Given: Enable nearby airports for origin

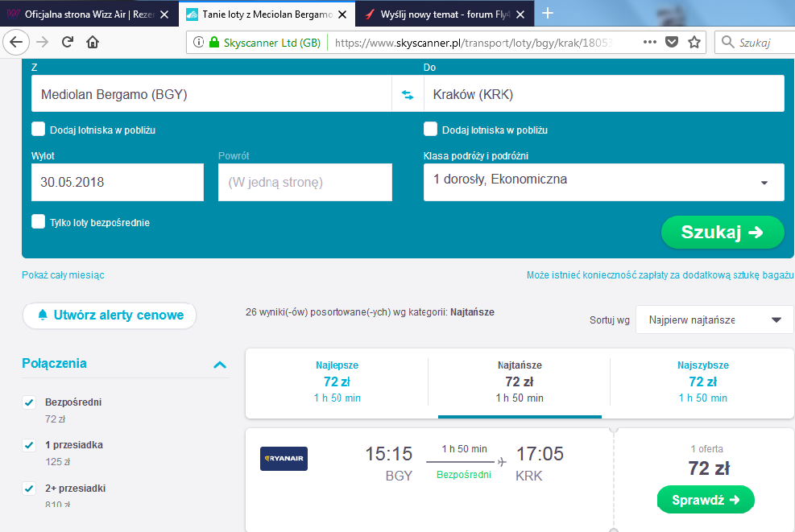Looking at the screenshot, I should click(x=39, y=130).
